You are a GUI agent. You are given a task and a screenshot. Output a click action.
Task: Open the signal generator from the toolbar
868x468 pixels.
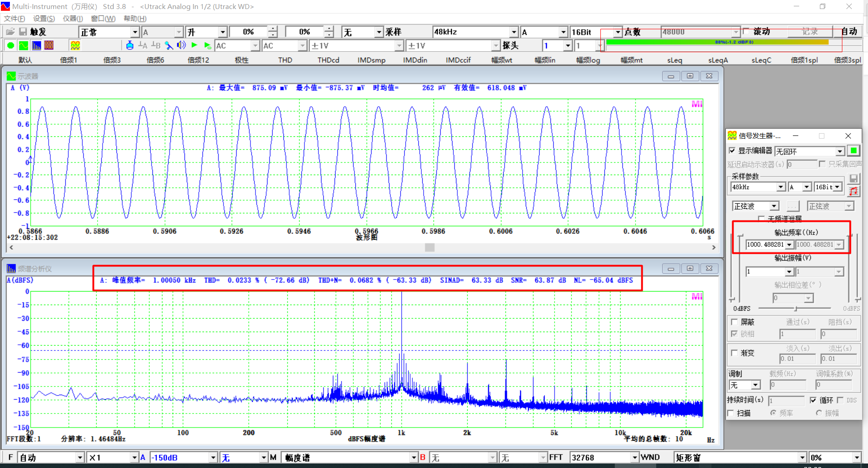[76, 45]
